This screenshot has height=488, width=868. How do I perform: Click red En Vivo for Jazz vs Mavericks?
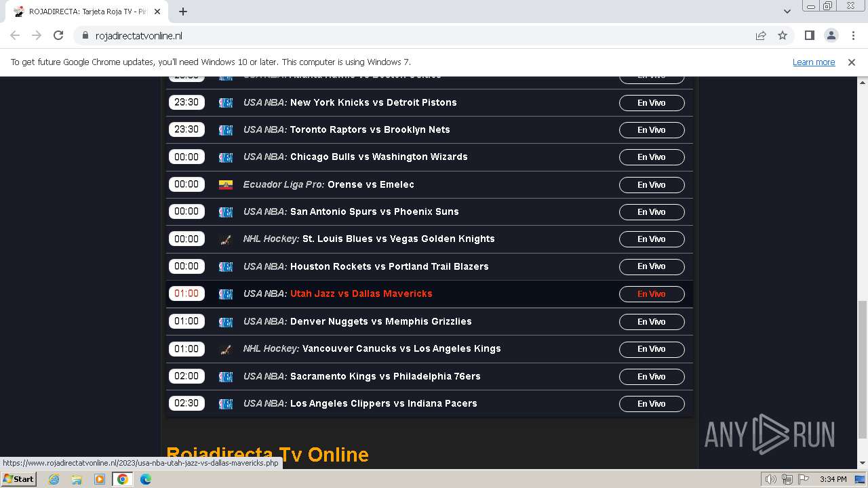[x=652, y=294]
